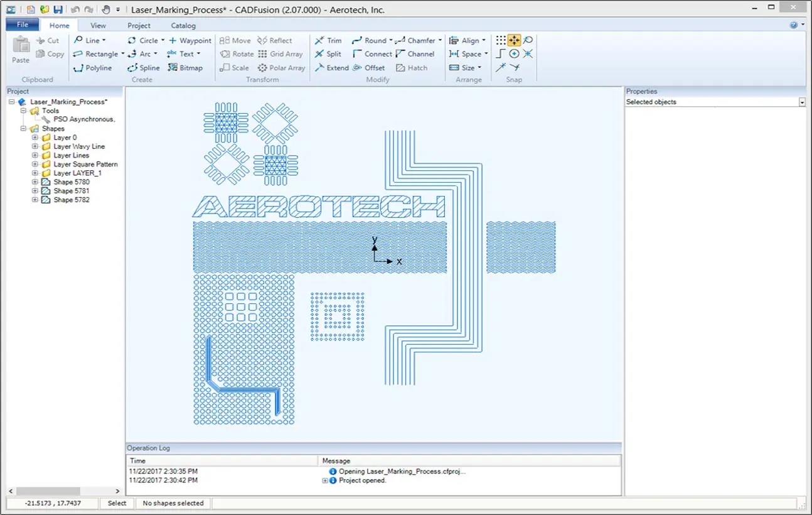812x515 pixels.
Task: Click the Save icon in quick access toolbar
Action: click(x=58, y=10)
